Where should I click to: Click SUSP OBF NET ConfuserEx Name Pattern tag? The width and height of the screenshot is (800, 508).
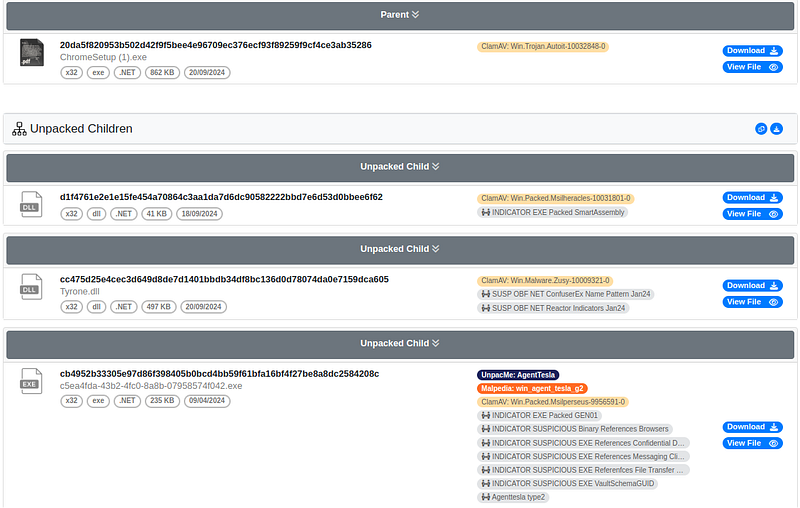point(566,294)
